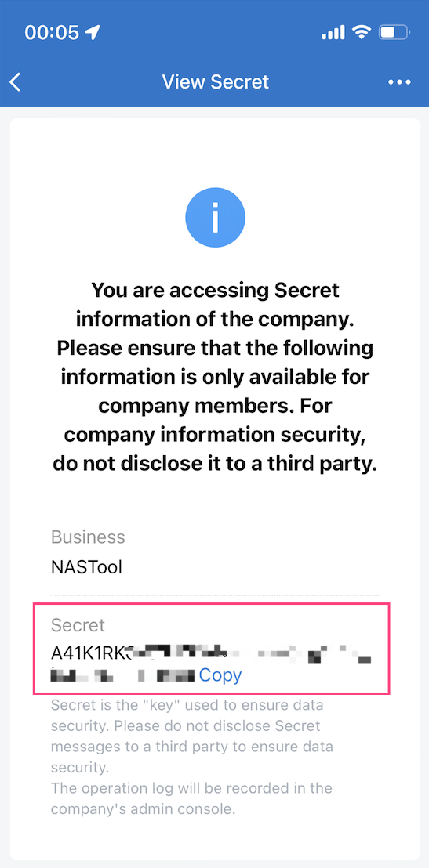The width and height of the screenshot is (429, 868).
Task: Tap the battery indicator icon
Action: pos(394,33)
